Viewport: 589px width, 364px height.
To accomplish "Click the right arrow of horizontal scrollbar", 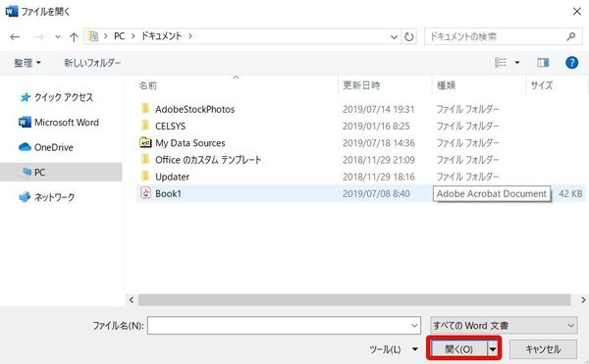I will click(583, 300).
